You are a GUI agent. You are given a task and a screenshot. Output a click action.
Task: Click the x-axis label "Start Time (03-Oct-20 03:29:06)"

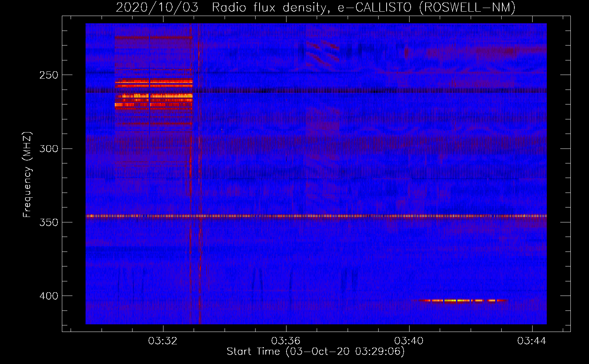(316, 352)
